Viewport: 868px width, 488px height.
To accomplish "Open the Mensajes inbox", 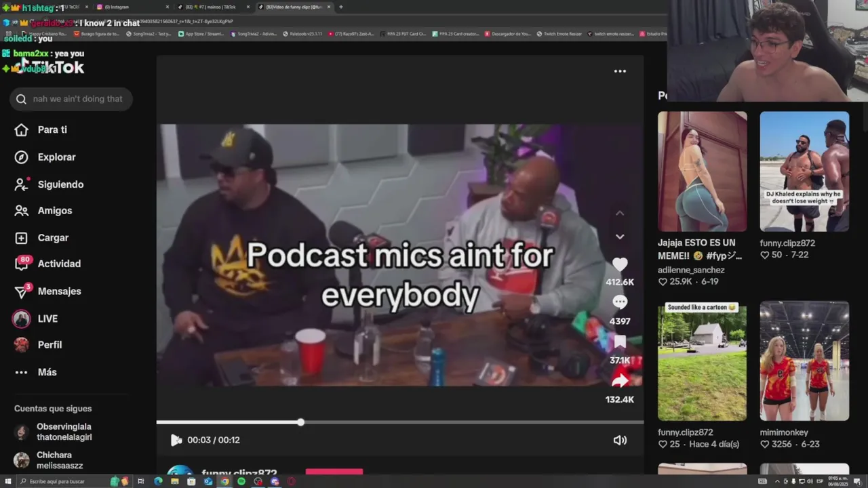I will [x=47, y=291].
